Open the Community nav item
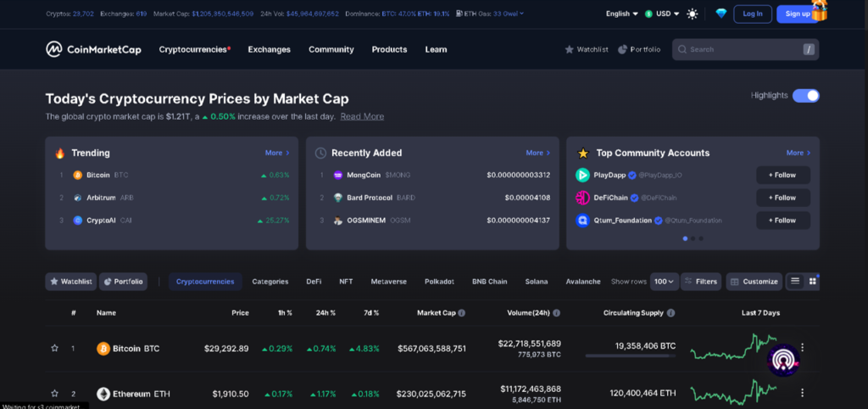Viewport: 868px width, 409px height. point(331,49)
